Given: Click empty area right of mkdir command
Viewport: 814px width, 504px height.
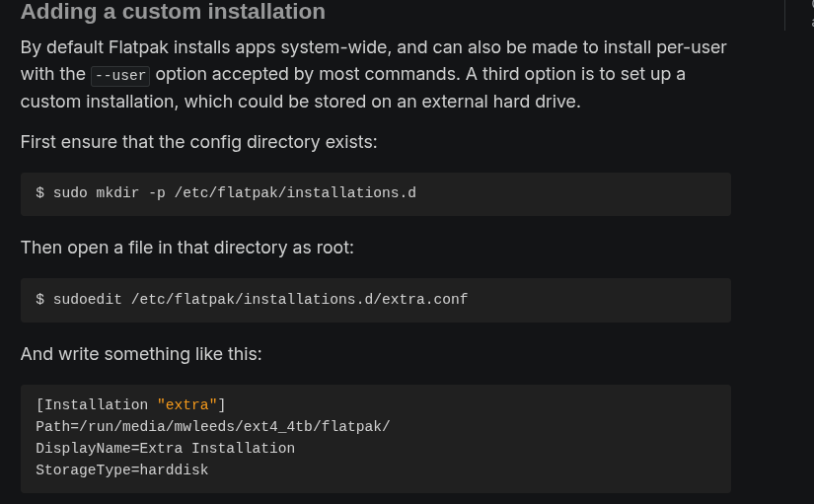Looking at the screenshot, I should coord(572,193).
